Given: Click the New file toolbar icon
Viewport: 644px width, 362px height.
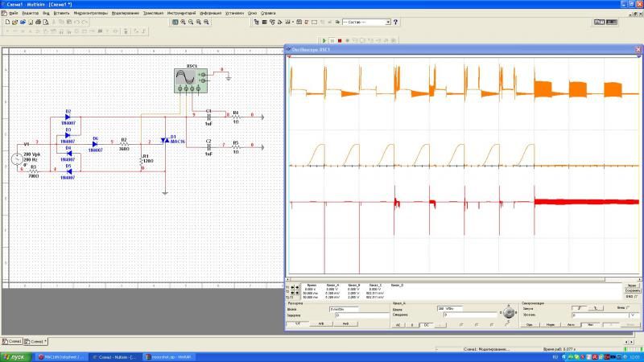Looking at the screenshot, I should point(6,23).
